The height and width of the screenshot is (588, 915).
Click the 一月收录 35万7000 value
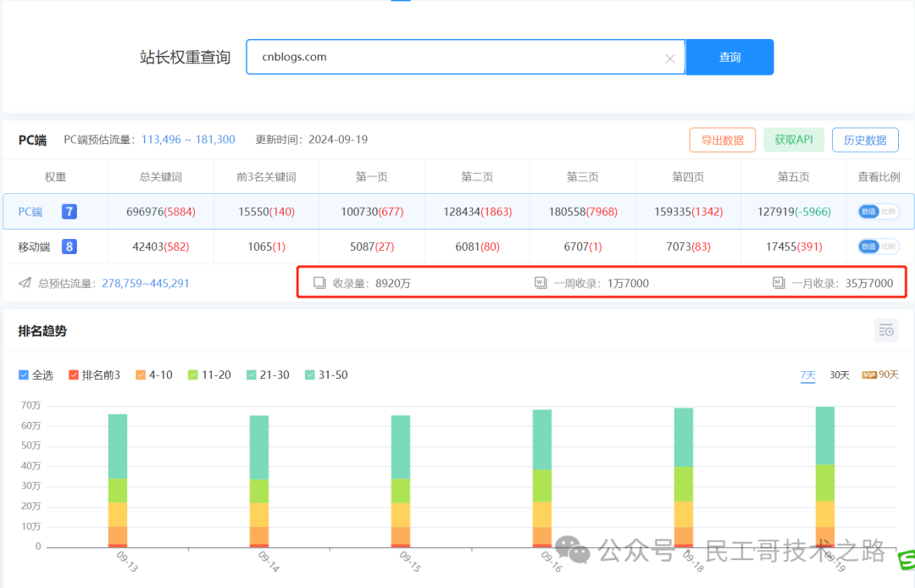(x=869, y=284)
